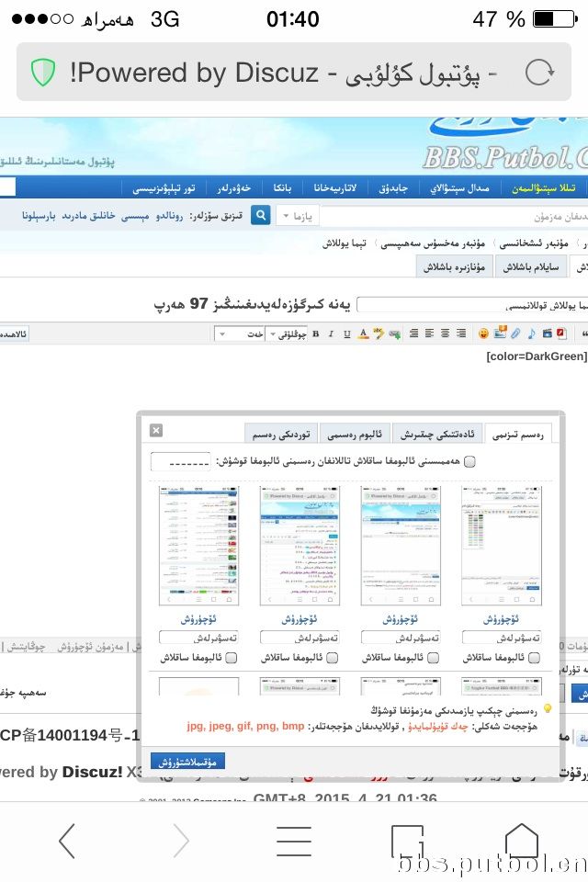Toggle underline formatting in the editor

(x=346, y=334)
